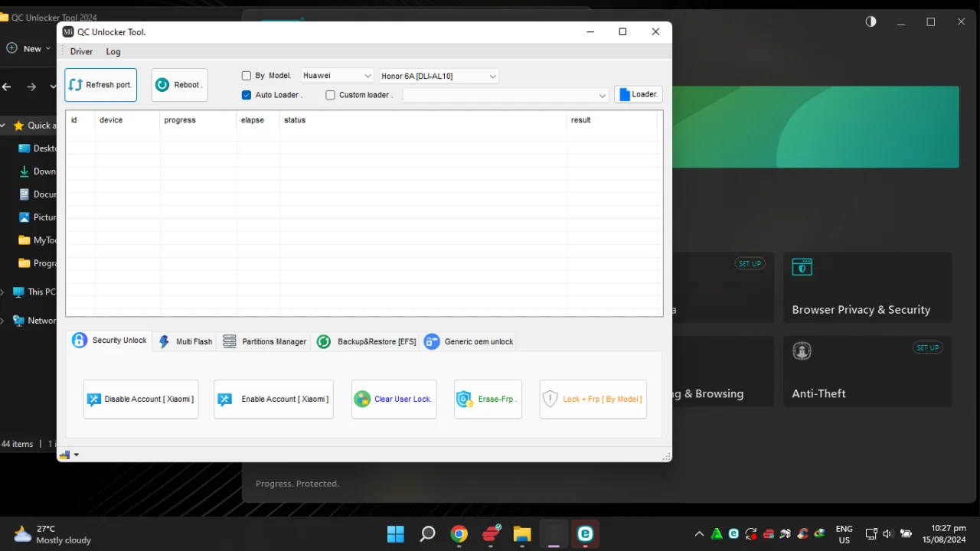Open the Anti-Theft tile in ESET
980x551 pixels.
point(867,371)
